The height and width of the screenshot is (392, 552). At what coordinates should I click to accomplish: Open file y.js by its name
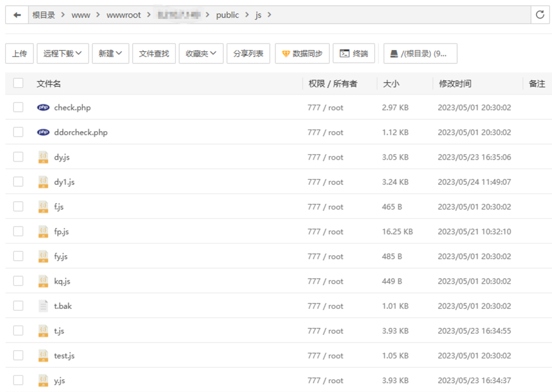click(60, 380)
